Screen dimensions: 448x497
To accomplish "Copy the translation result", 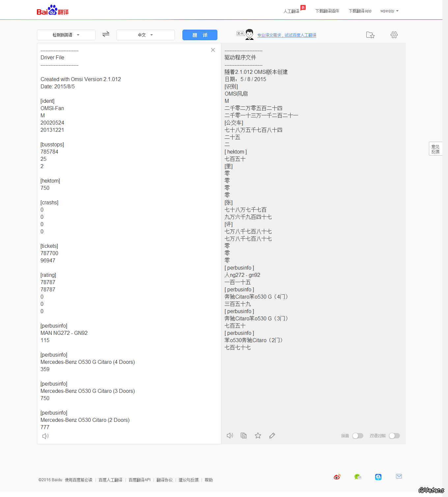I will [x=244, y=436].
